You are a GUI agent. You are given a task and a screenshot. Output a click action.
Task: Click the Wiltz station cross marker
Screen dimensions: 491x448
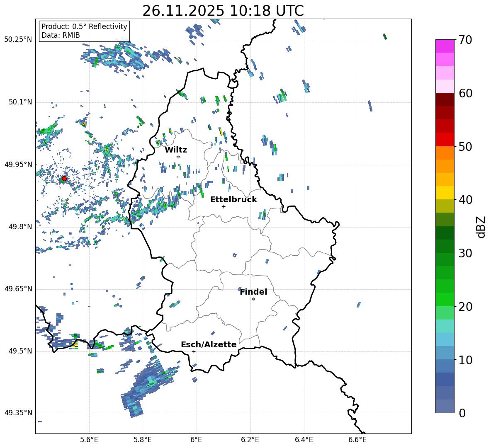pos(178,157)
